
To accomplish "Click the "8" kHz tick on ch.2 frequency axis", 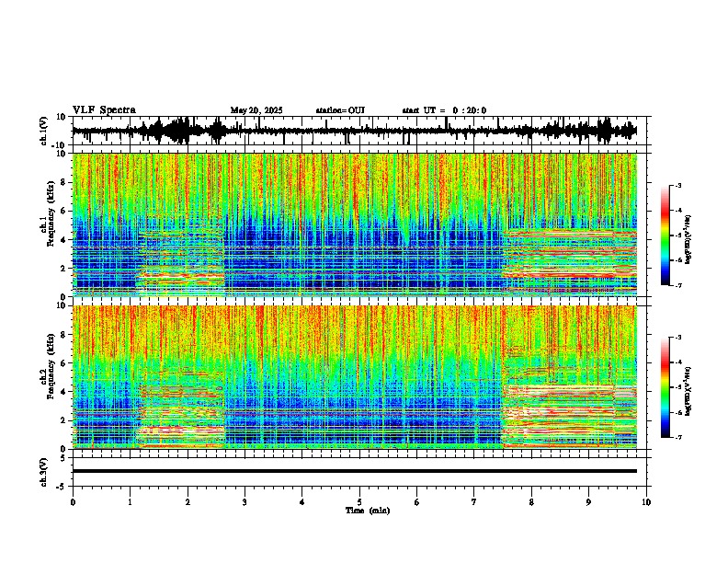I will [64, 335].
